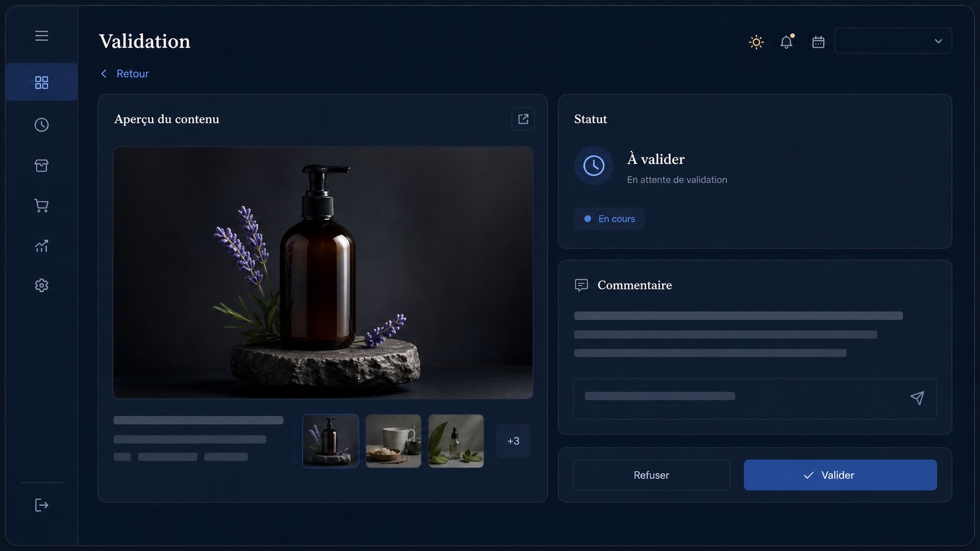
Task: Go back via the Retour link
Action: 125,73
